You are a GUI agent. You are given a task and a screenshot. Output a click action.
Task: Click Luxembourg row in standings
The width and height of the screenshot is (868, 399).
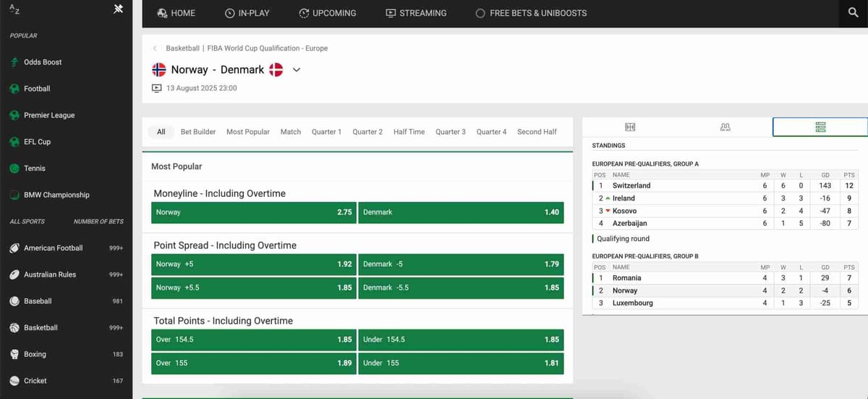[725, 303]
